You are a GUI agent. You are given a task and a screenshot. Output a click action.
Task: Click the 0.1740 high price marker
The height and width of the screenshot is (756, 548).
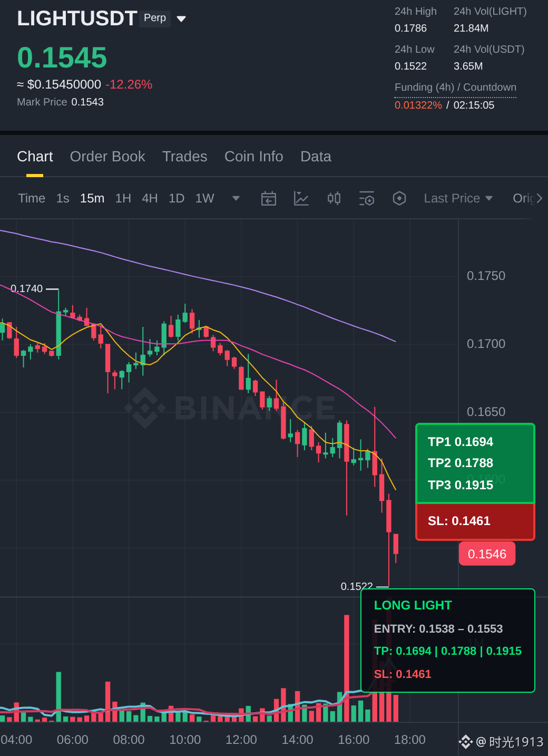pos(27,288)
